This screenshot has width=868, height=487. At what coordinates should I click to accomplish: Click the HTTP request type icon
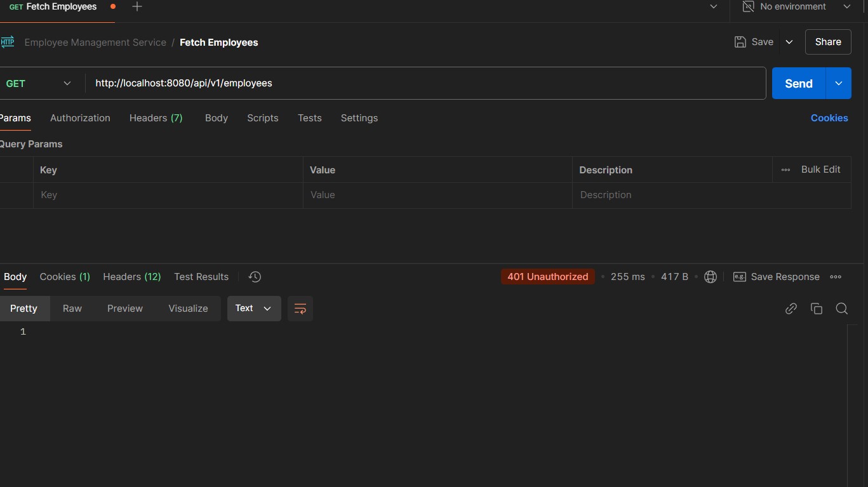[7, 42]
